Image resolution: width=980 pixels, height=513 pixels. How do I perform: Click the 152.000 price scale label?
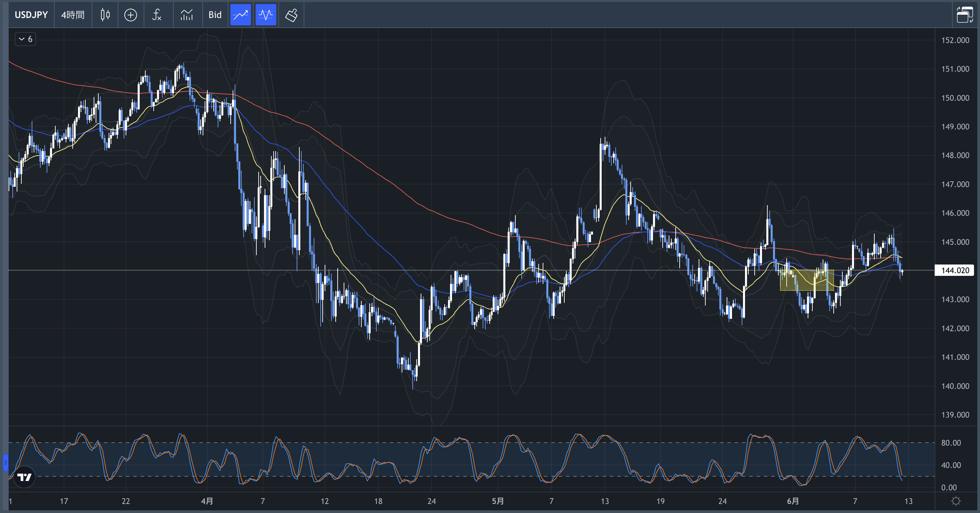point(955,40)
